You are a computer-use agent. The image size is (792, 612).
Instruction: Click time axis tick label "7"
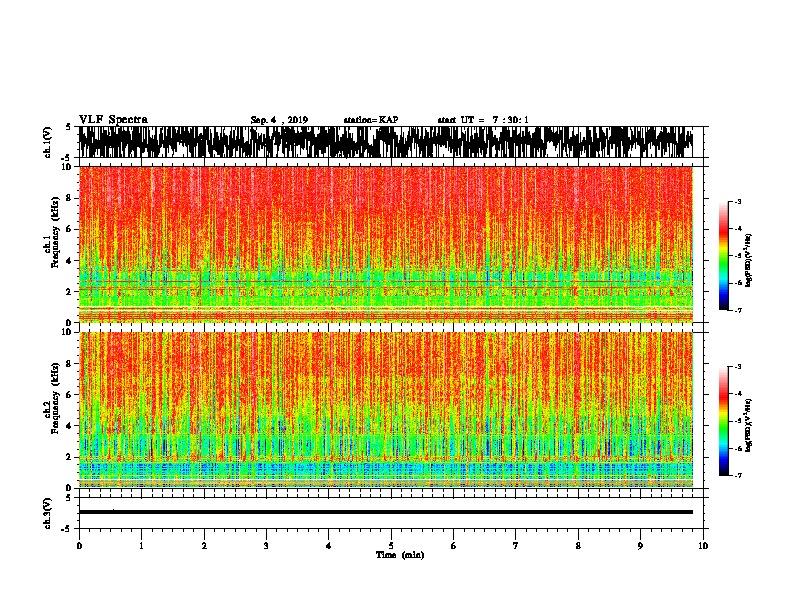pos(516,546)
